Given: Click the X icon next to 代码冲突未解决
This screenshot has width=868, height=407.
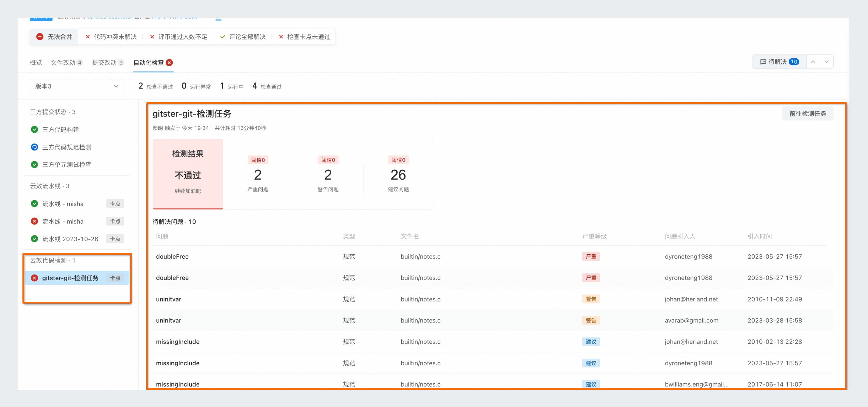Looking at the screenshot, I should (88, 37).
